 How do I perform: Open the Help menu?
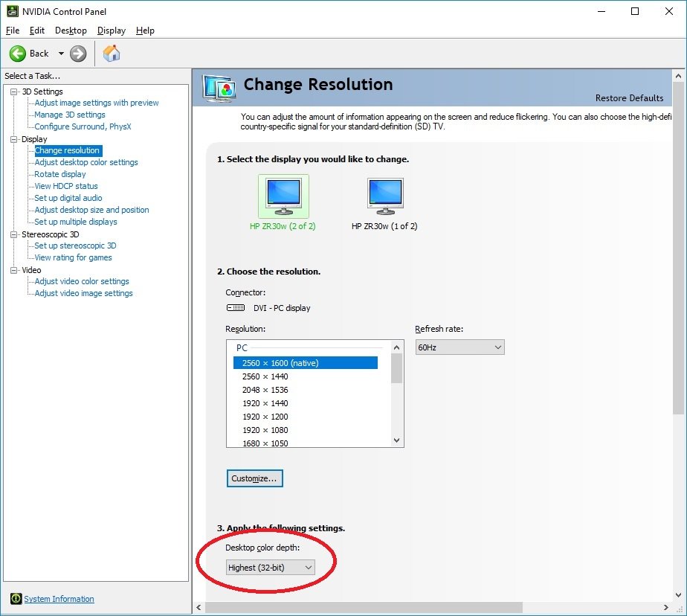coord(145,31)
